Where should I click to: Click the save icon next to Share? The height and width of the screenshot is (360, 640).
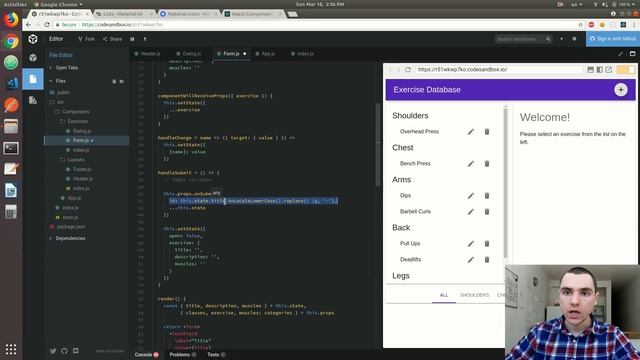click(132, 39)
